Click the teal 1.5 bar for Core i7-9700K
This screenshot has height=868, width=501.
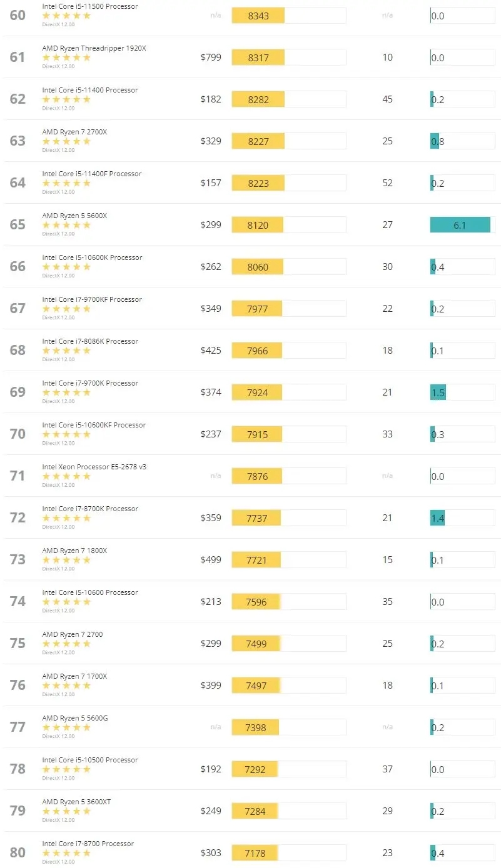[x=438, y=392]
